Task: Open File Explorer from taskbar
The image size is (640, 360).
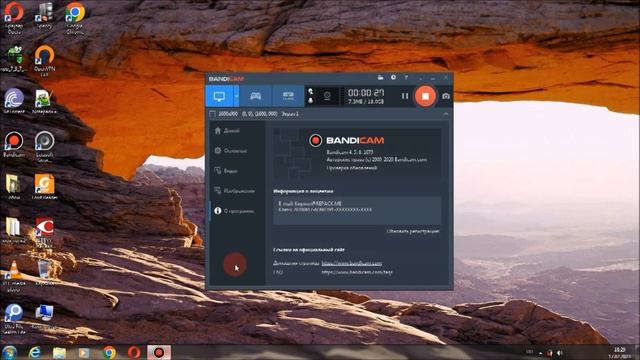Action: click(x=60, y=352)
